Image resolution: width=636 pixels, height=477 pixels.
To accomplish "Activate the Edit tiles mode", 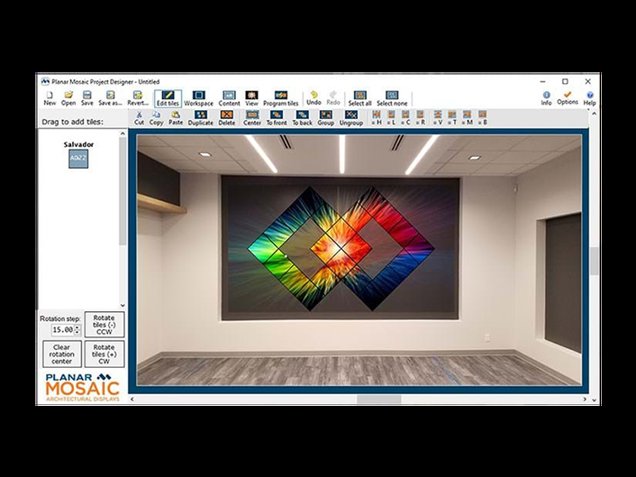I will click(x=168, y=99).
